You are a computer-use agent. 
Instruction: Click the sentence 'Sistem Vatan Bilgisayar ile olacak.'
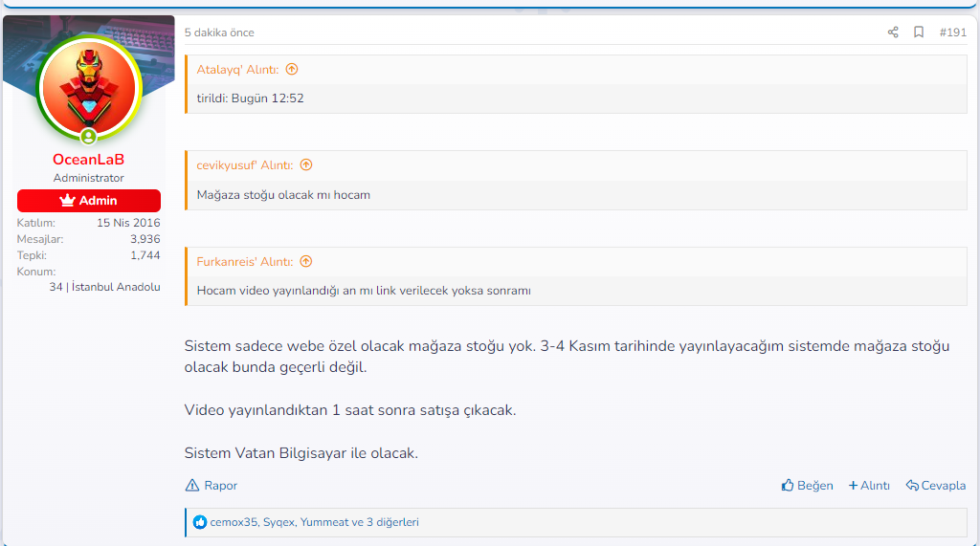[x=301, y=453]
